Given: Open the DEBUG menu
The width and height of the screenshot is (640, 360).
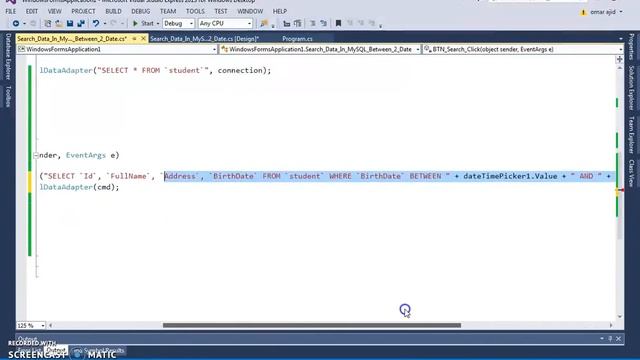Looking at the screenshot, I should [x=140, y=11].
